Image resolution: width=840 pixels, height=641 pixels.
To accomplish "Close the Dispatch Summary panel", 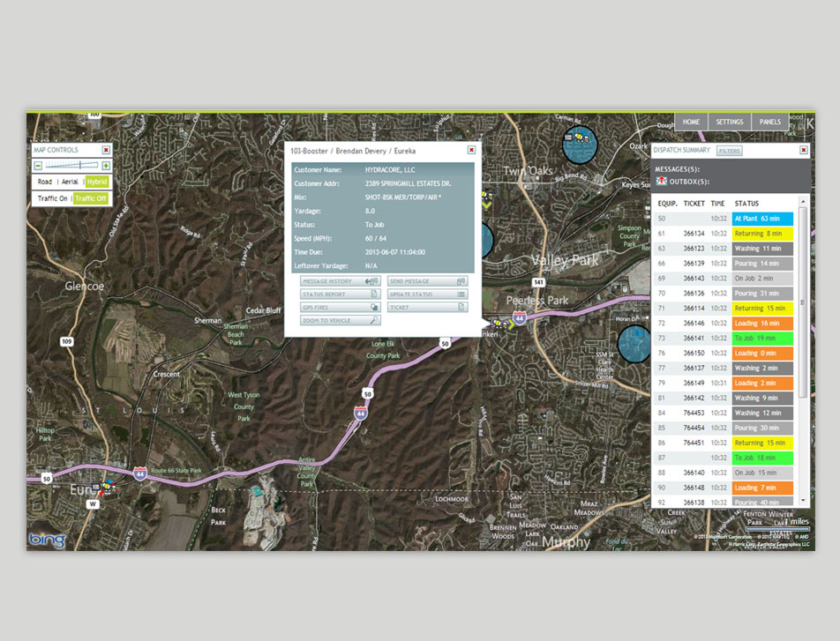I will (803, 150).
